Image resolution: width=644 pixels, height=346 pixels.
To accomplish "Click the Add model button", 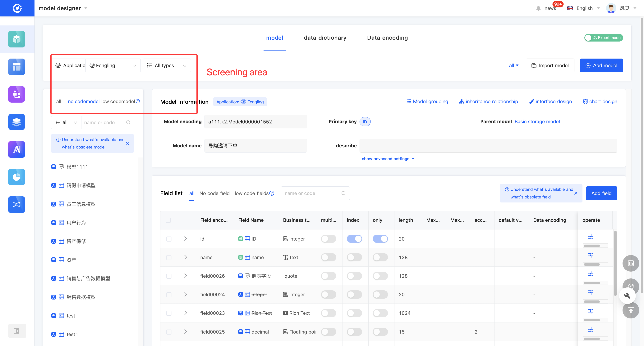I will [x=601, y=65].
